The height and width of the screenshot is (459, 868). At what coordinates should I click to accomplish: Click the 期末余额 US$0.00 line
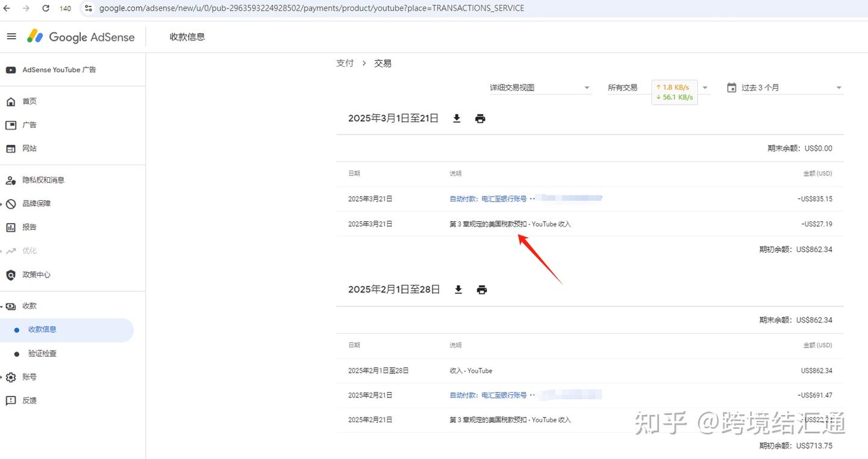(x=800, y=148)
